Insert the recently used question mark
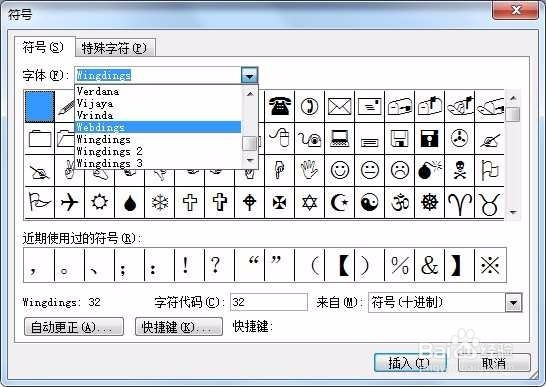This screenshot has width=546, height=387. (x=219, y=265)
